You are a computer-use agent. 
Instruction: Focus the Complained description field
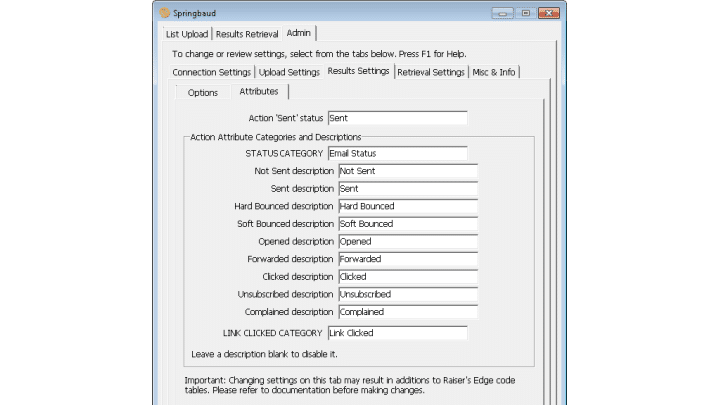408,312
